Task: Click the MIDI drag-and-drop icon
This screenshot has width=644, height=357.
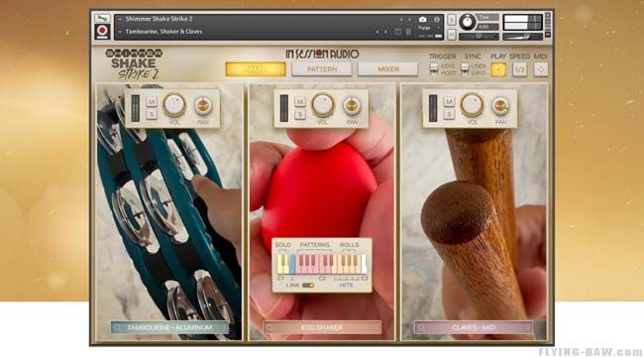Action: pyautogui.click(x=541, y=69)
